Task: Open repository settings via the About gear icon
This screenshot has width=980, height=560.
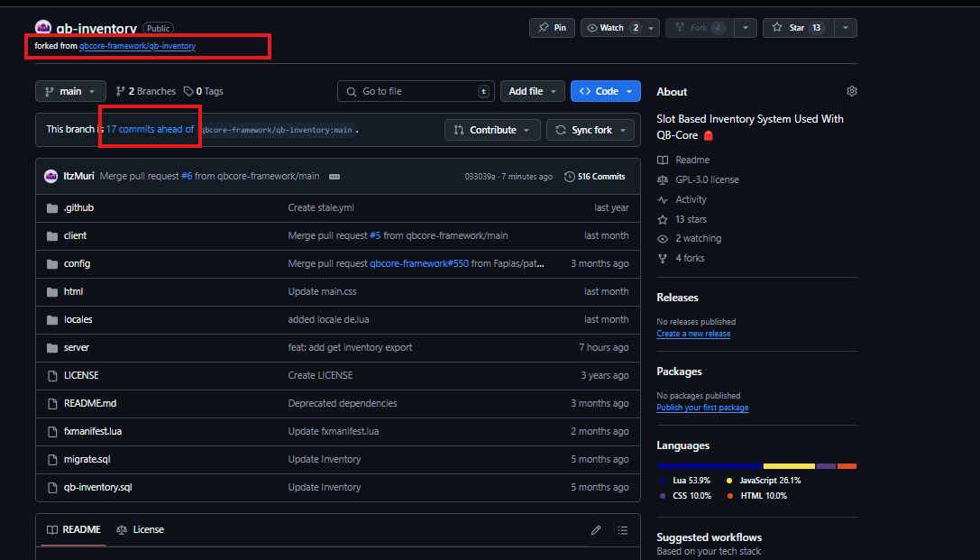Action: click(x=851, y=91)
